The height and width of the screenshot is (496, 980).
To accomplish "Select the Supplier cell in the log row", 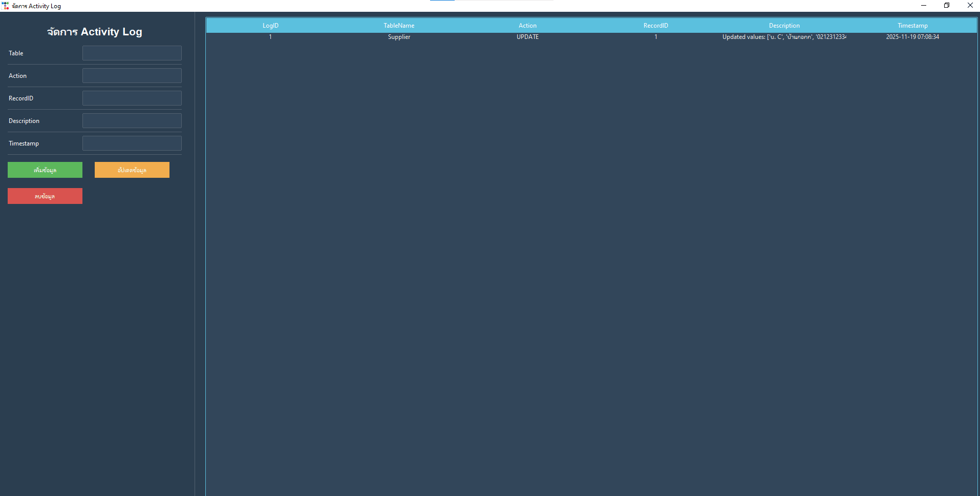I will click(399, 37).
